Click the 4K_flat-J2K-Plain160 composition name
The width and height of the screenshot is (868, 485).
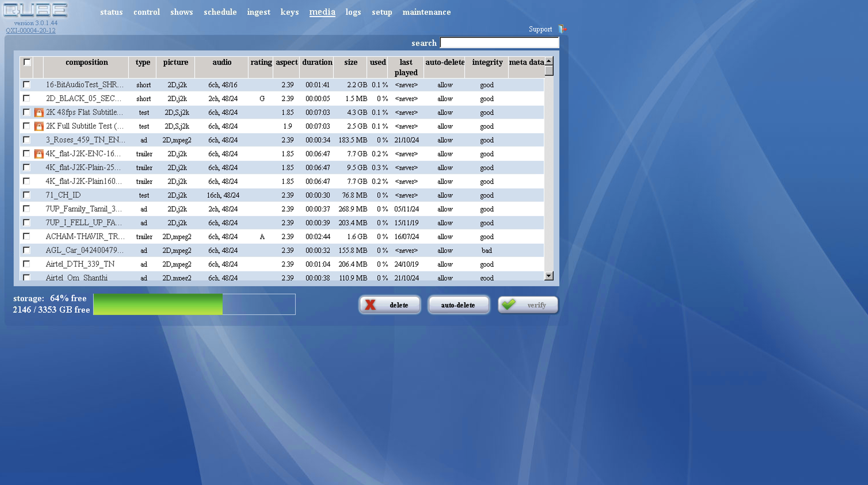coord(84,181)
